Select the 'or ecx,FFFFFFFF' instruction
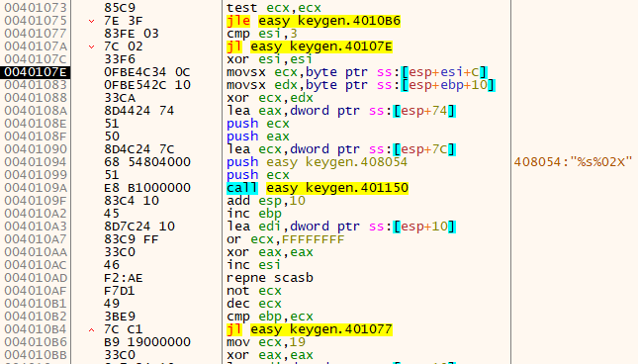This screenshot has height=364, width=638. 285,239
